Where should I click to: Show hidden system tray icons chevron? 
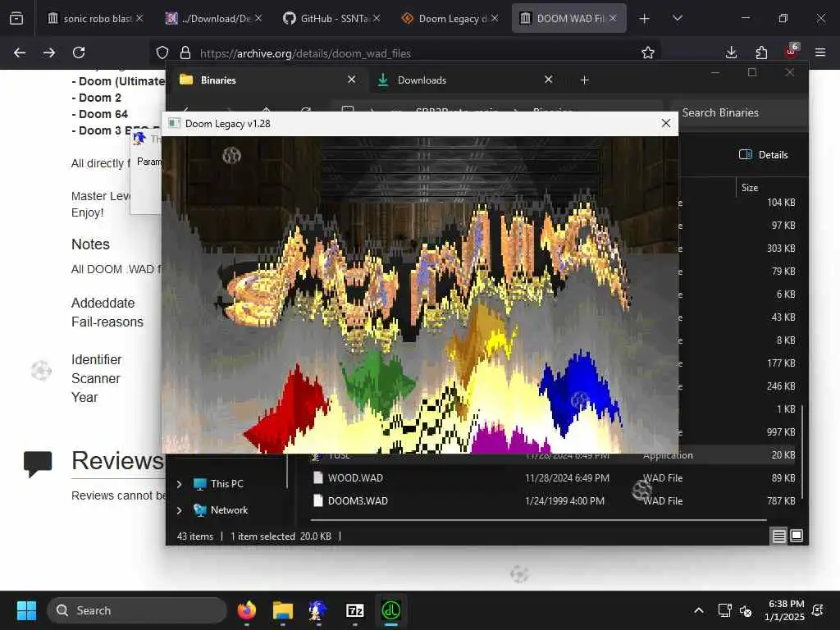[x=699, y=610]
